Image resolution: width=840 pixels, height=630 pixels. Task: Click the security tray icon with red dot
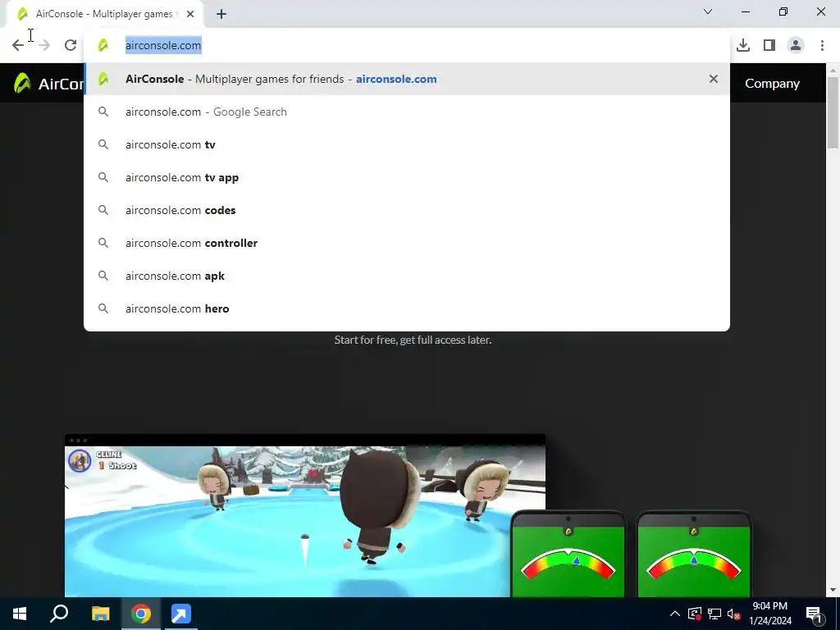694,614
